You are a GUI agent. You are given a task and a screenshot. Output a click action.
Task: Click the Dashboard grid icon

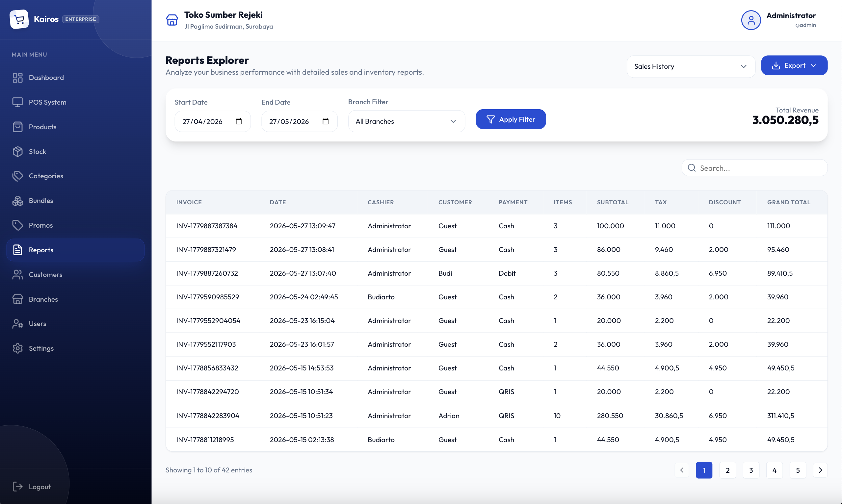17,78
